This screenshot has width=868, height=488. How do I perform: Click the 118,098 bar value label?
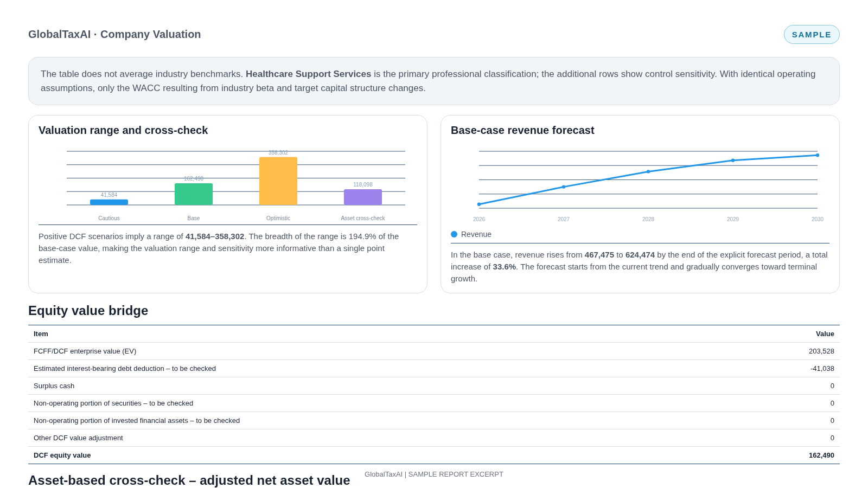[x=363, y=185]
